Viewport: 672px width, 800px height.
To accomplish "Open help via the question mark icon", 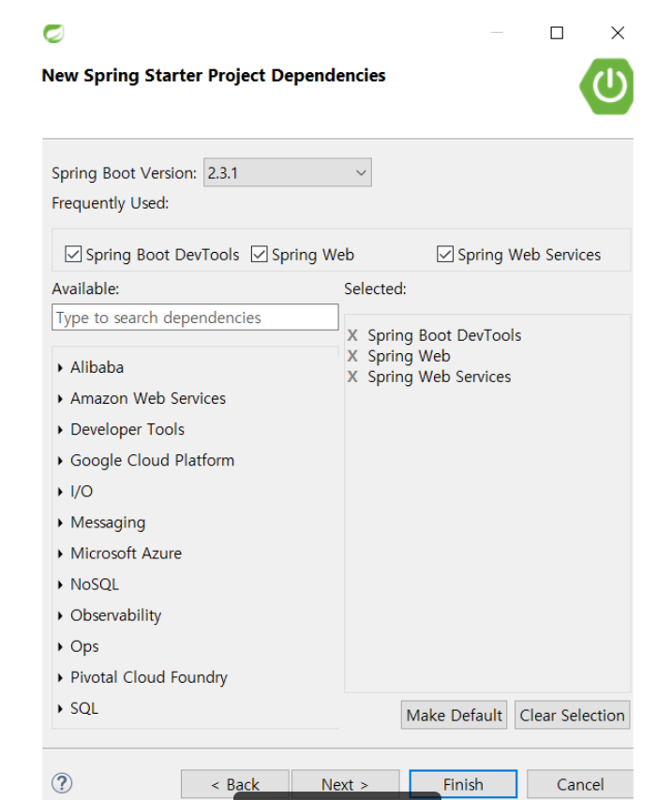I will click(62, 783).
